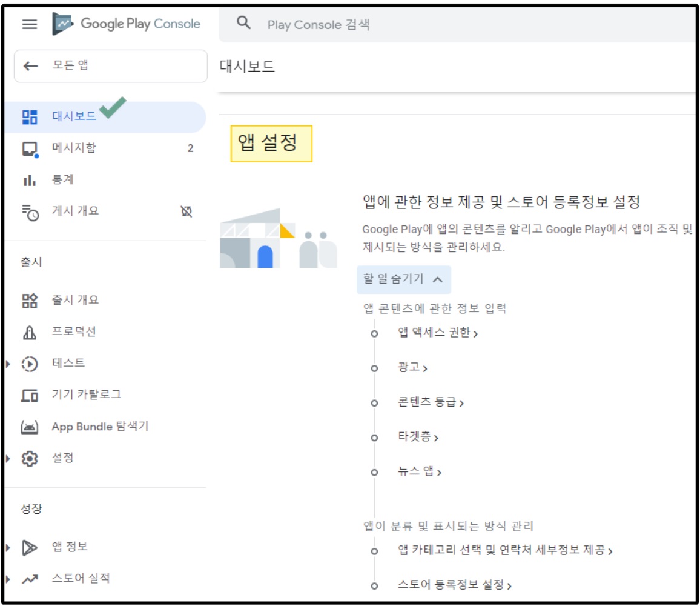The height and width of the screenshot is (606, 700).
Task: Open 게시 개요 in the sidebar
Action: 106,211
